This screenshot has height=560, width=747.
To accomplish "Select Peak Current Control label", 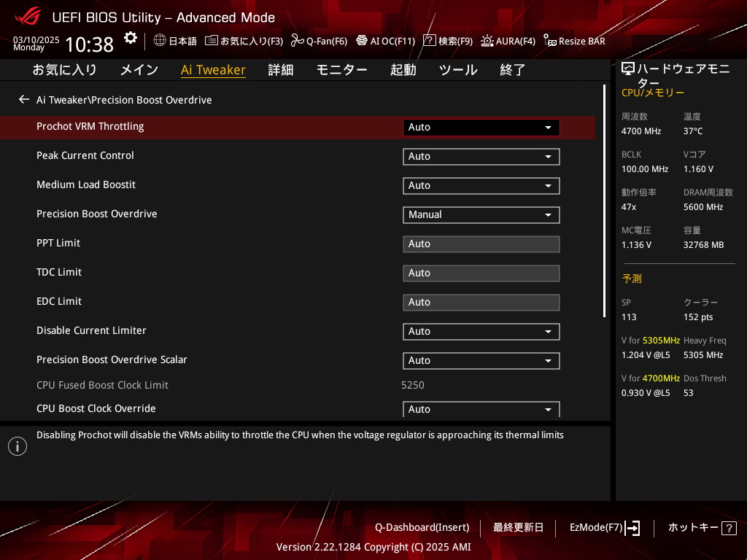I will (x=85, y=155).
